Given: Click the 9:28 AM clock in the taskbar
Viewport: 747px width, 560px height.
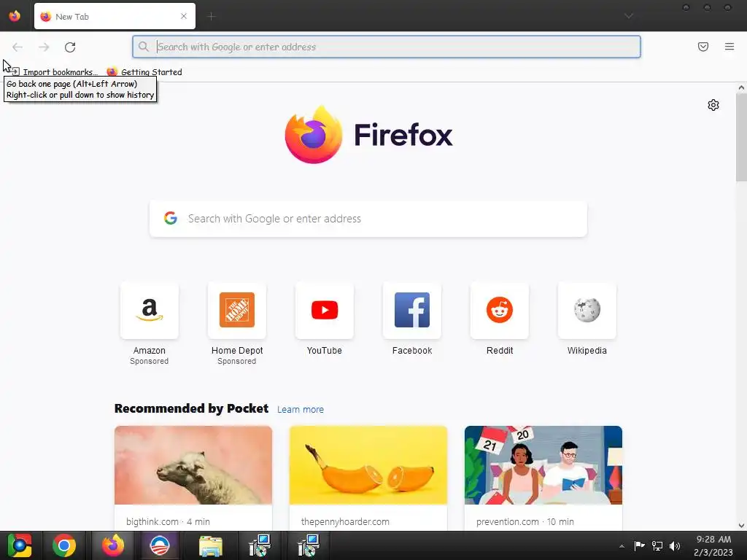Looking at the screenshot, I should [713, 540].
